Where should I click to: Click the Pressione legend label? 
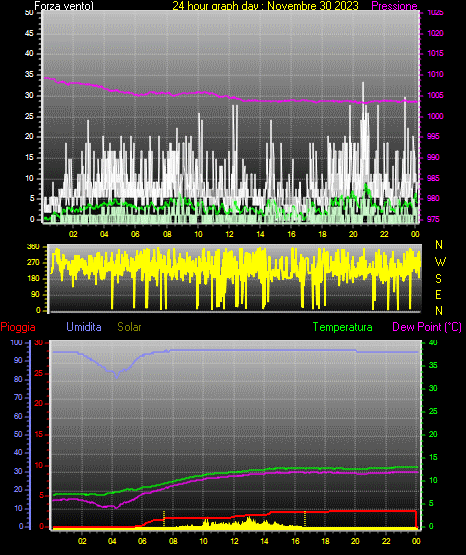point(394,6)
